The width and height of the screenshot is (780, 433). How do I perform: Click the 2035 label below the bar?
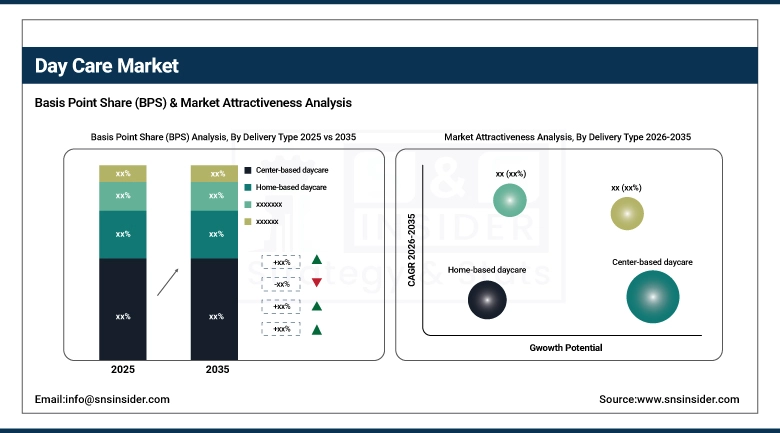coord(215,370)
